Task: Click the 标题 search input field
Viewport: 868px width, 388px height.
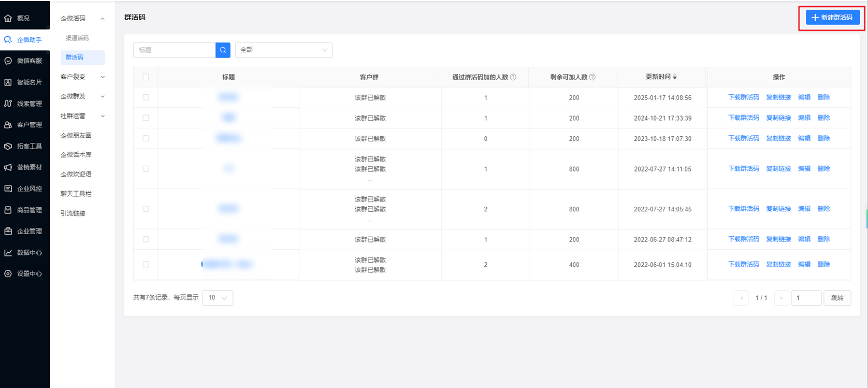Action: pos(175,50)
